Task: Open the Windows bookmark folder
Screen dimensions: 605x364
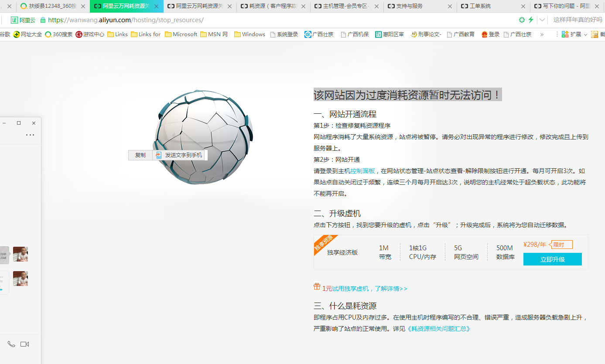Action: coord(250,34)
